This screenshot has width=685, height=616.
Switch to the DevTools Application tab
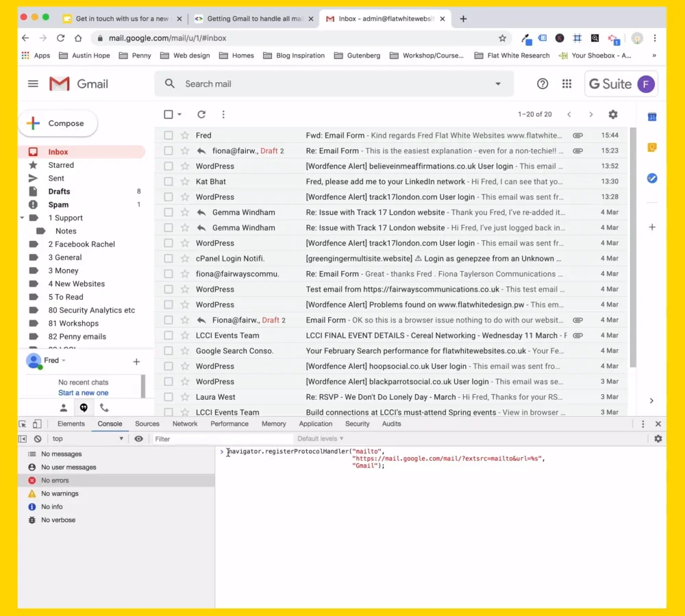pyautogui.click(x=315, y=424)
